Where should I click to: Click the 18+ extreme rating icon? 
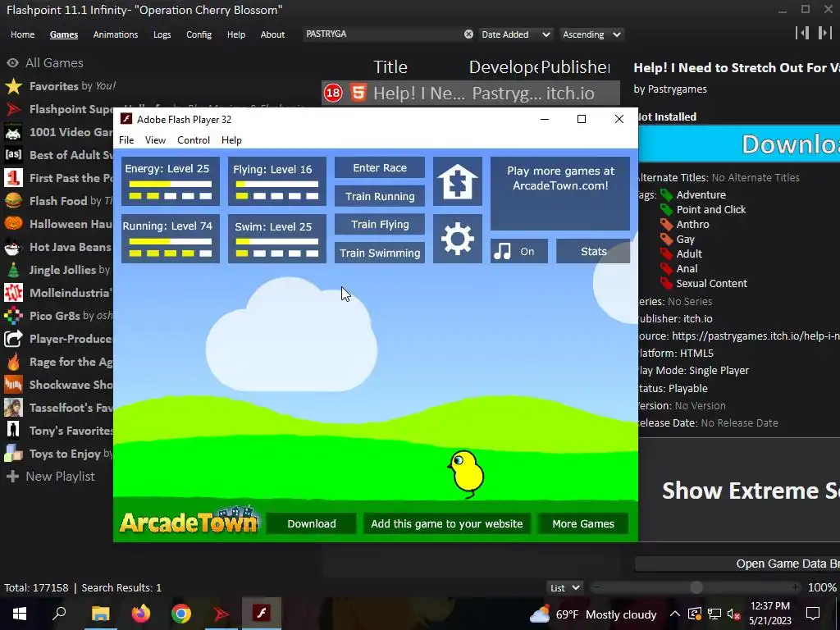(333, 94)
